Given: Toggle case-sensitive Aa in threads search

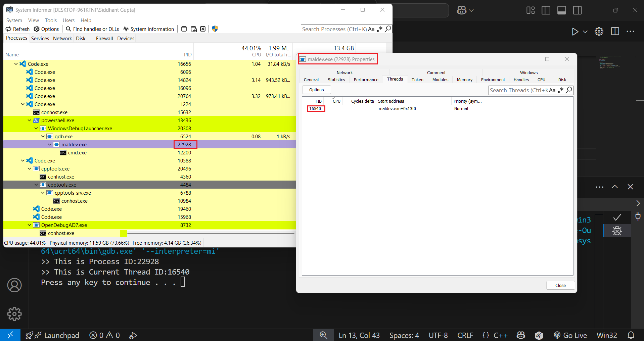Looking at the screenshot, I should click(x=552, y=90).
